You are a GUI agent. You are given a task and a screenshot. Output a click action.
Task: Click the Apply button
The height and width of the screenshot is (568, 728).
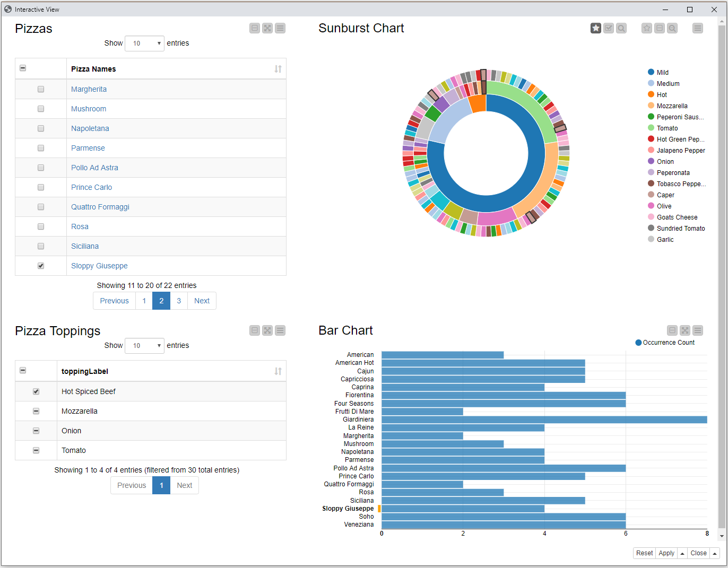(666, 553)
